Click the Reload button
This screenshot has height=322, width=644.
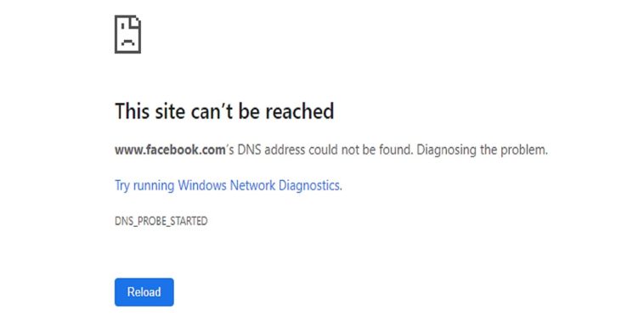point(144,292)
